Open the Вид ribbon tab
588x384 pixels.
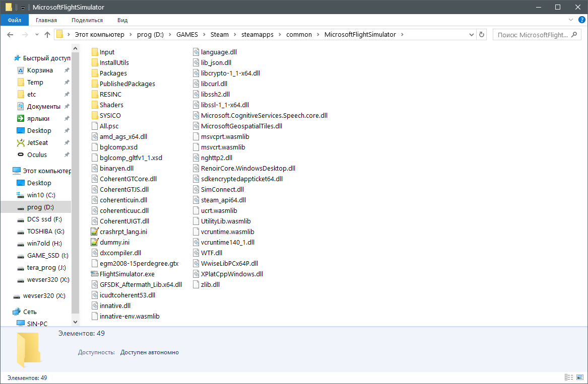coord(122,20)
